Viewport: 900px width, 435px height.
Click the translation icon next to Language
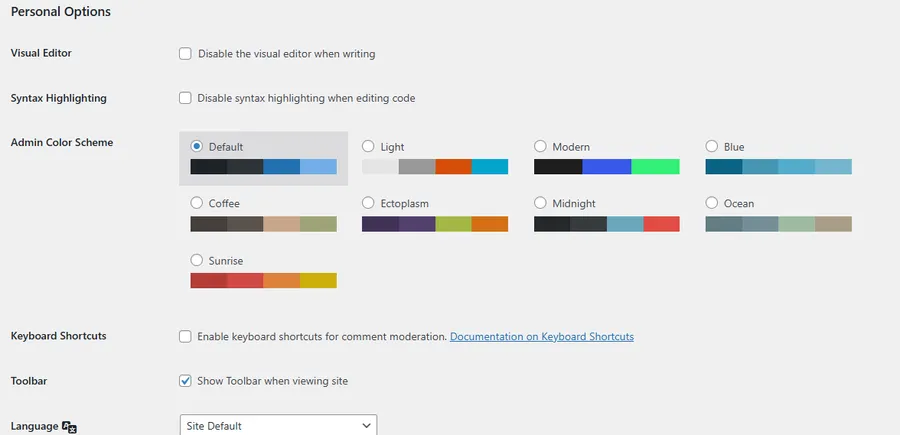coord(69,427)
